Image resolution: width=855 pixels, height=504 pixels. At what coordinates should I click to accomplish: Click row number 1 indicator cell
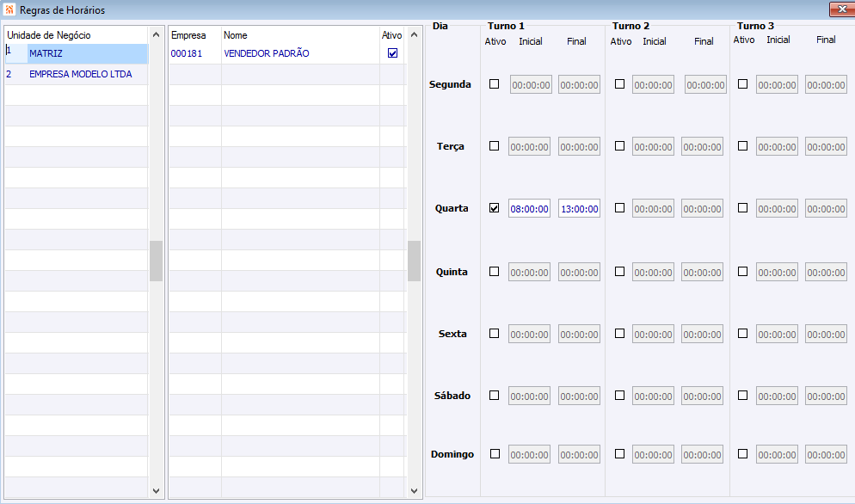15,53
